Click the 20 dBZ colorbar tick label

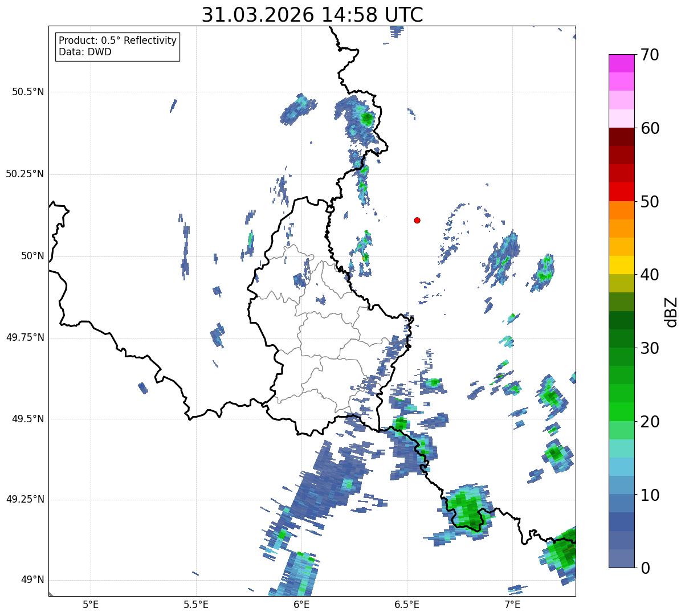(x=650, y=422)
